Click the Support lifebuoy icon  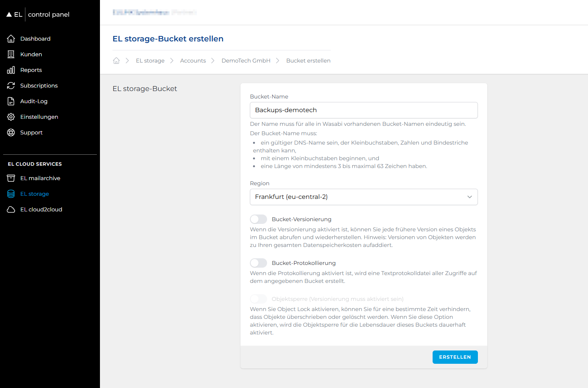pos(11,132)
